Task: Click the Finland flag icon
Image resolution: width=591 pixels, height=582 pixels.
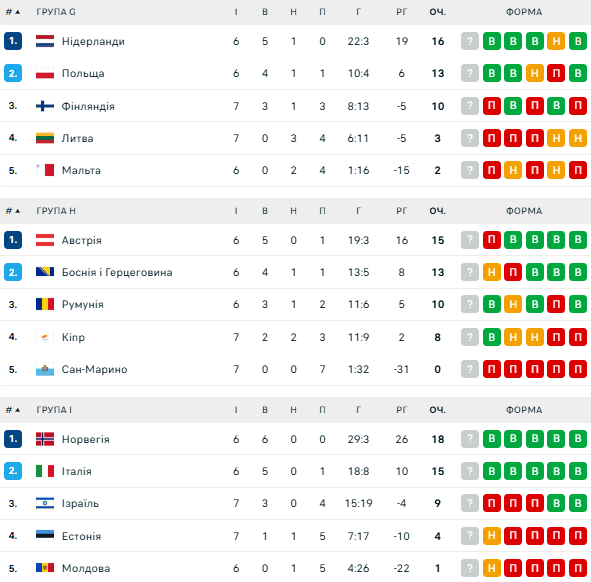Action: tap(45, 106)
